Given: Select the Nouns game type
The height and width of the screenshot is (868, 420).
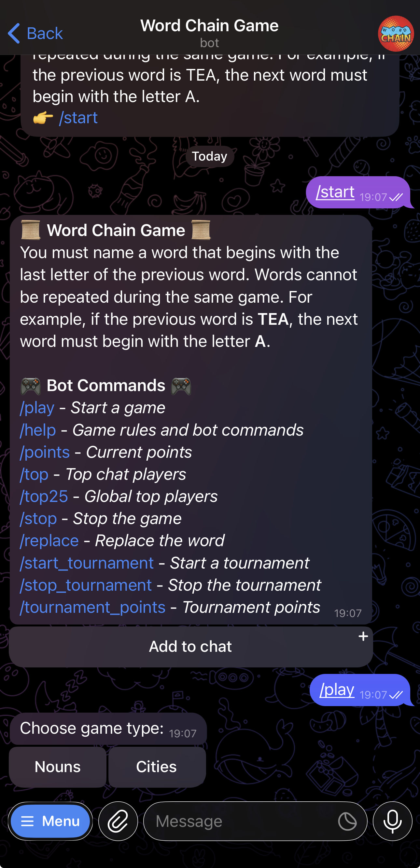Looking at the screenshot, I should tap(57, 766).
